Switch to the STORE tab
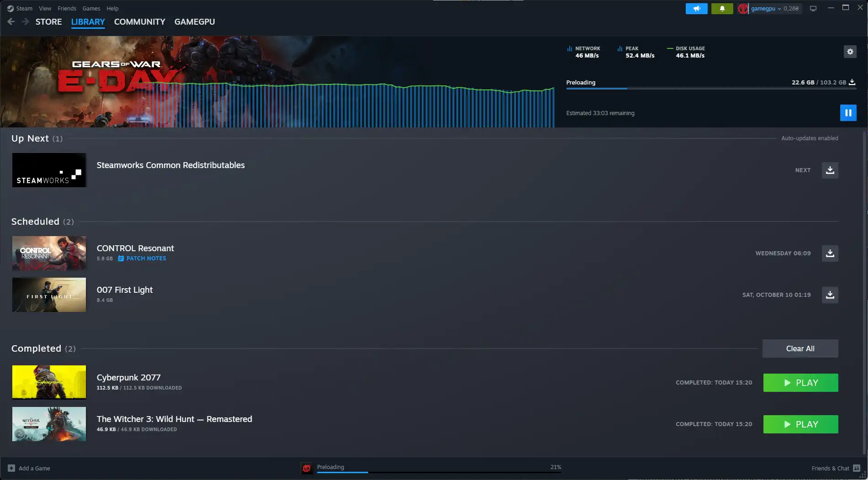 coord(48,21)
